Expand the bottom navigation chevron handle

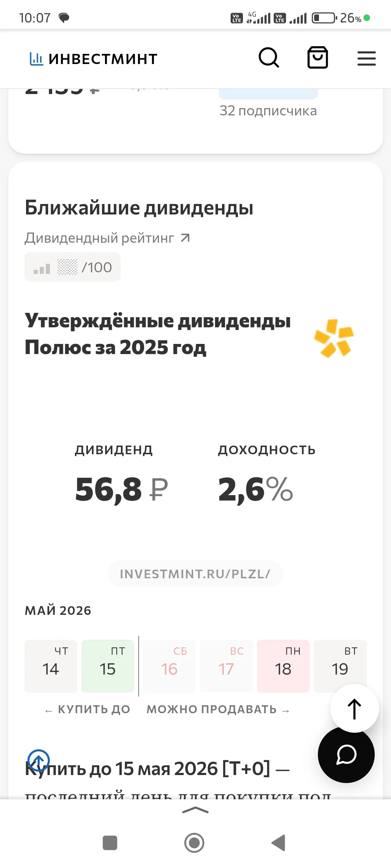[195, 810]
